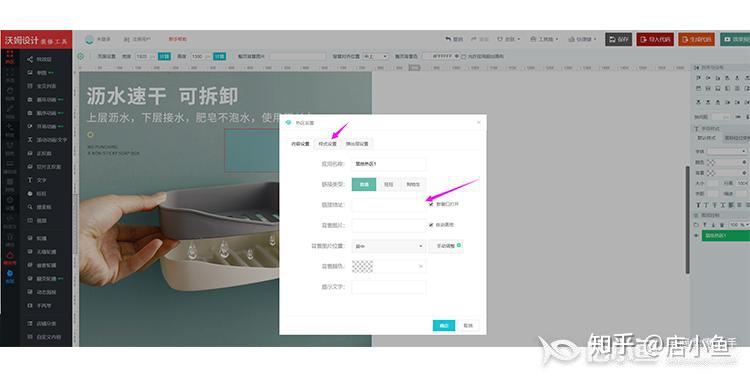Select the red 热区 hotspot icon in the far-left sidebar

tap(10, 56)
